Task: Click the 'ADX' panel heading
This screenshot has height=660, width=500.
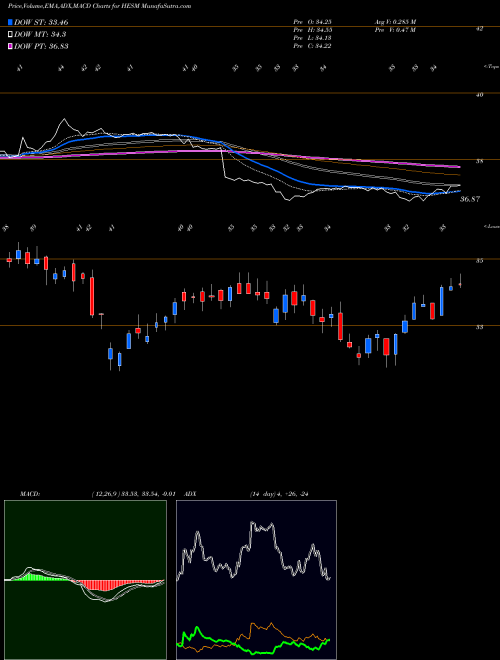Action: (190, 494)
